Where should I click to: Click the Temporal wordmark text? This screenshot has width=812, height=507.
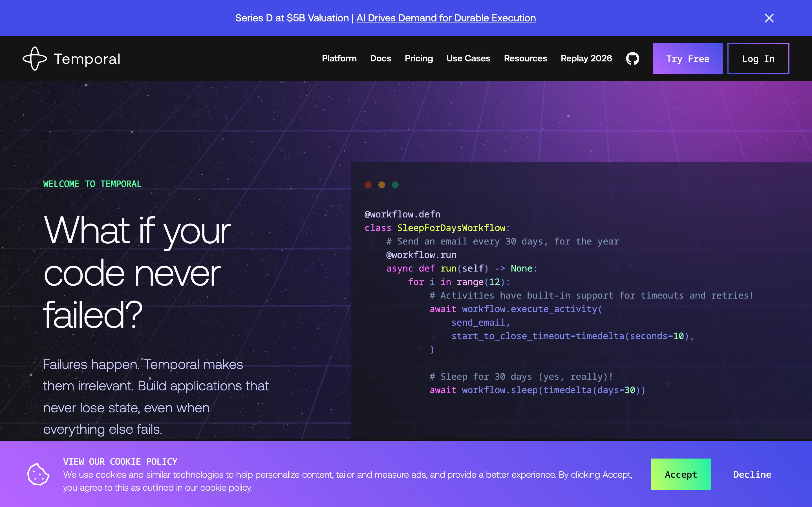coord(87,59)
